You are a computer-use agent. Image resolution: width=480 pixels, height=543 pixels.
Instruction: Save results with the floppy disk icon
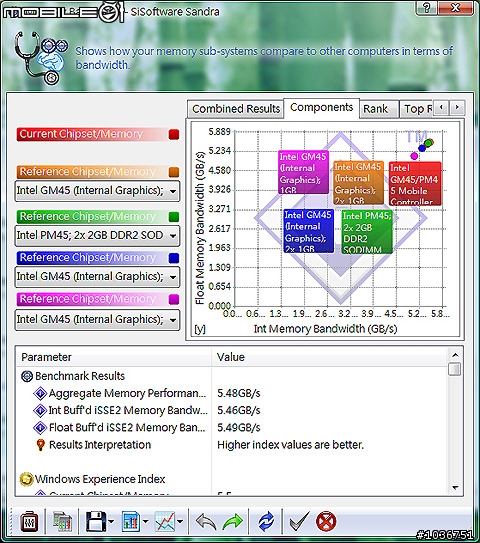pyautogui.click(x=96, y=521)
